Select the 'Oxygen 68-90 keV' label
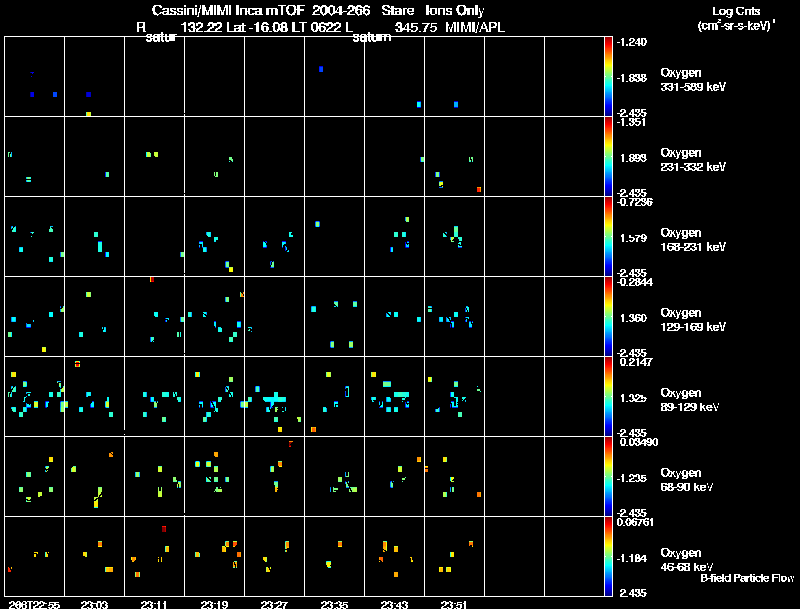 (687, 480)
